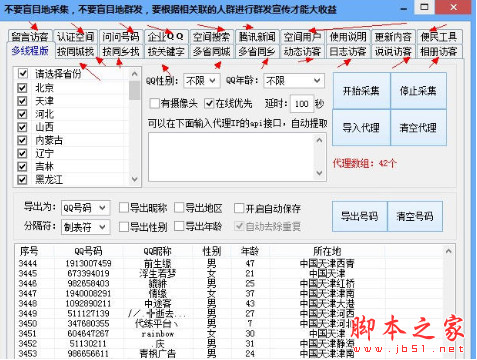Open the QQ性别 dropdown

202,81
